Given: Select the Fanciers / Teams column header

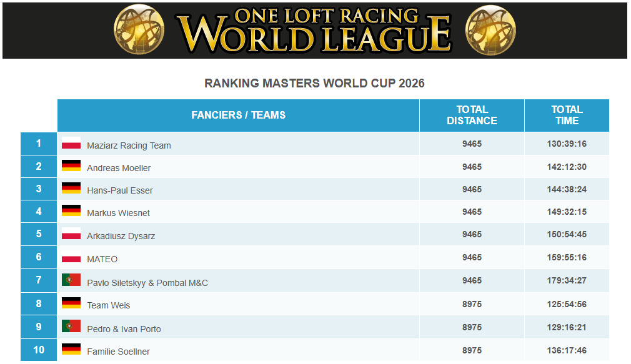Looking at the screenshot, I should 238,116.
